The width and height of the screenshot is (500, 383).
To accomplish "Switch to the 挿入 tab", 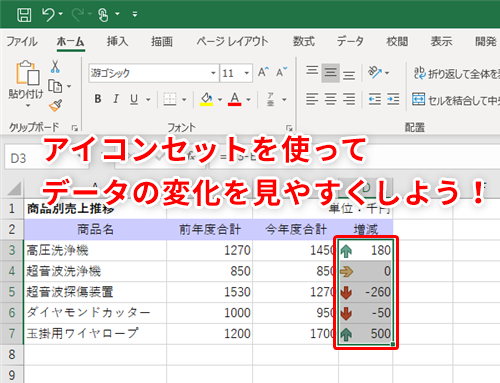I will [x=117, y=41].
